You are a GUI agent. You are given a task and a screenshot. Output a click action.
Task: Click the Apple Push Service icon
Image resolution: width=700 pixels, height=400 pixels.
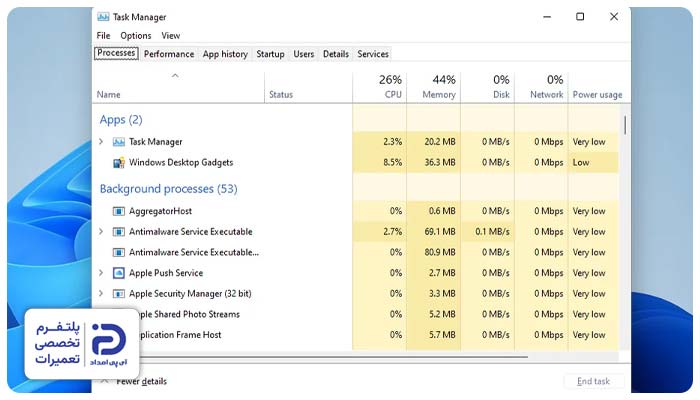118,273
